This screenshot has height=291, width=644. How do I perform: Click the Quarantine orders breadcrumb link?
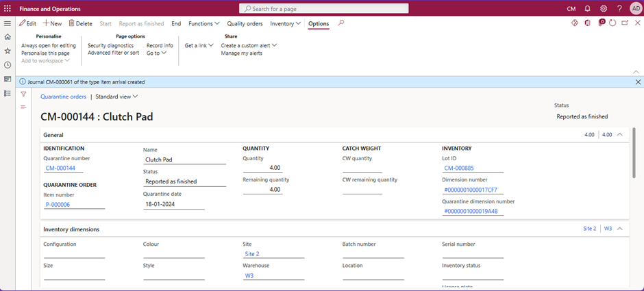click(x=63, y=97)
